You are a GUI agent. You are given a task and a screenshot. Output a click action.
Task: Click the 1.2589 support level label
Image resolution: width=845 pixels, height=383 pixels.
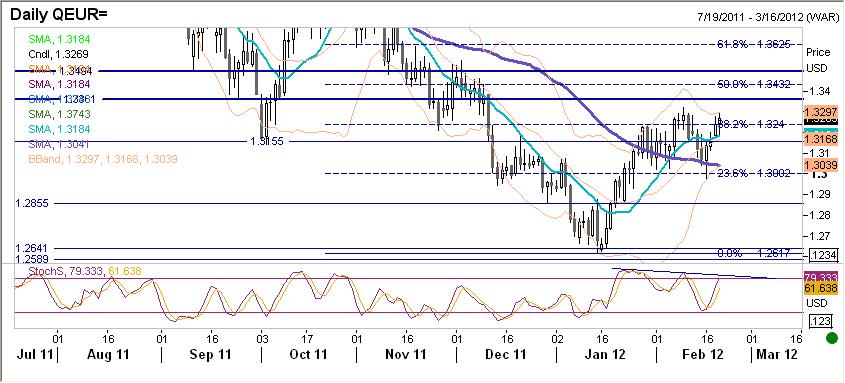[x=33, y=259]
